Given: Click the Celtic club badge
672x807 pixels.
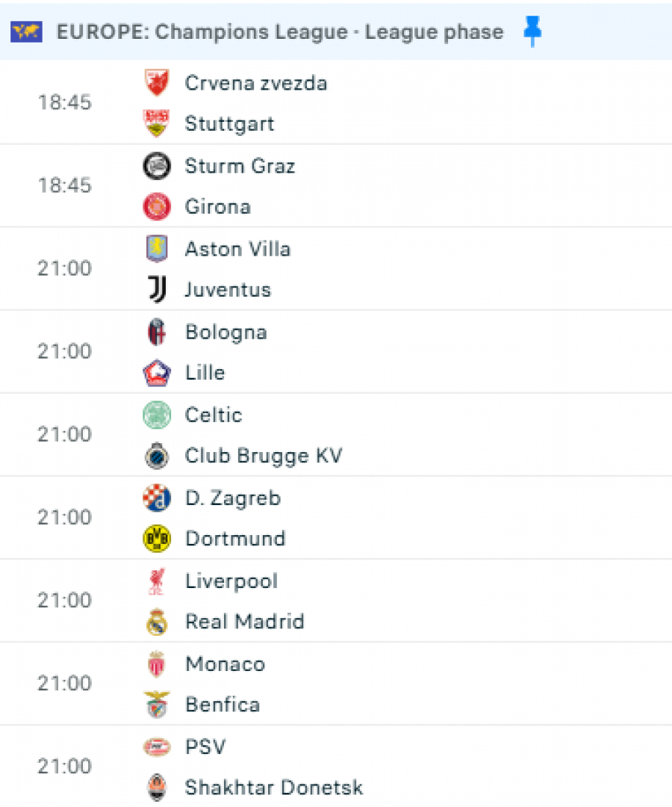Looking at the screenshot, I should [x=157, y=415].
